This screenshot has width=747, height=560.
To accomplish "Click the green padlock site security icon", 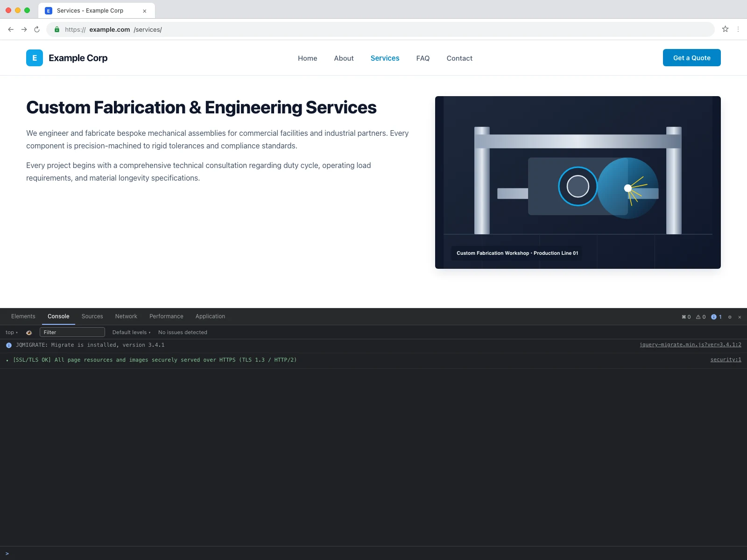I will [57, 29].
